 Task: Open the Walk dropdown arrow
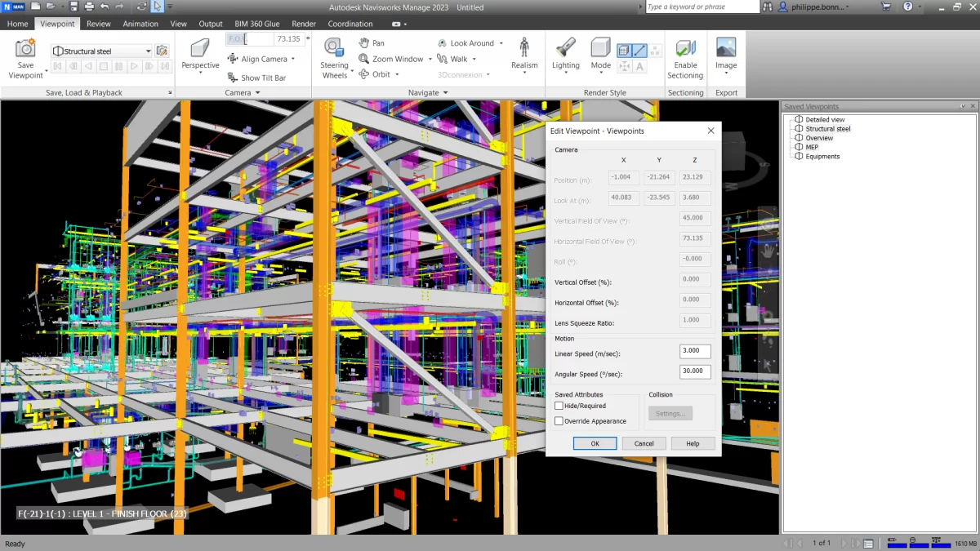pyautogui.click(x=474, y=59)
